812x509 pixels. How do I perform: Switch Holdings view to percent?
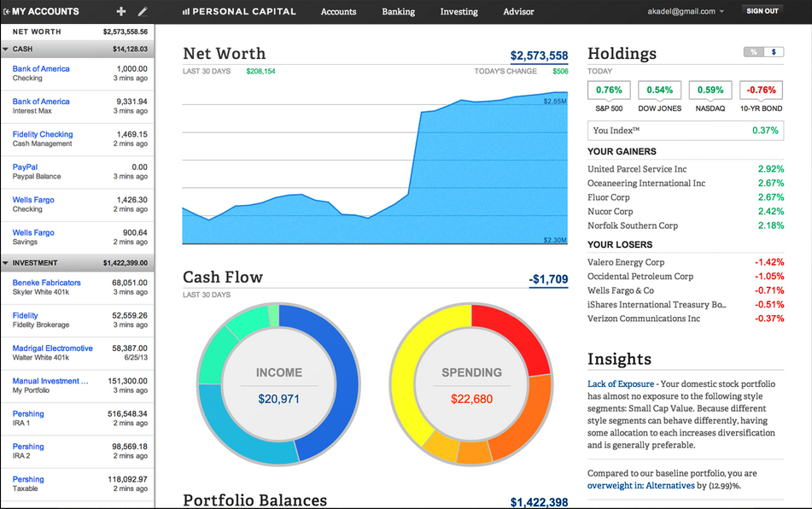754,52
